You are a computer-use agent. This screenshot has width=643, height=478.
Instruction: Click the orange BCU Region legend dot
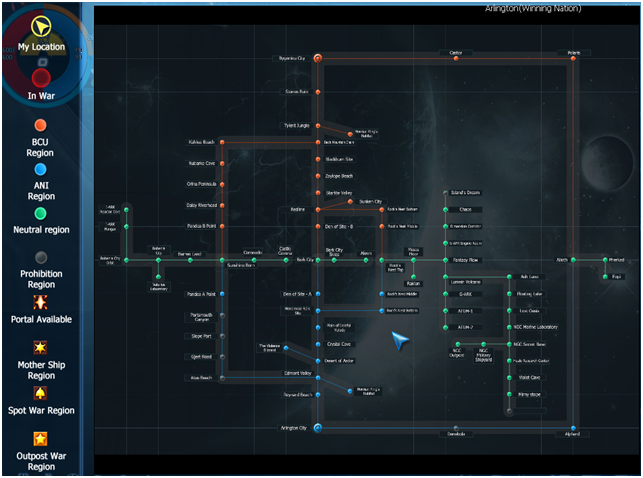pos(40,125)
